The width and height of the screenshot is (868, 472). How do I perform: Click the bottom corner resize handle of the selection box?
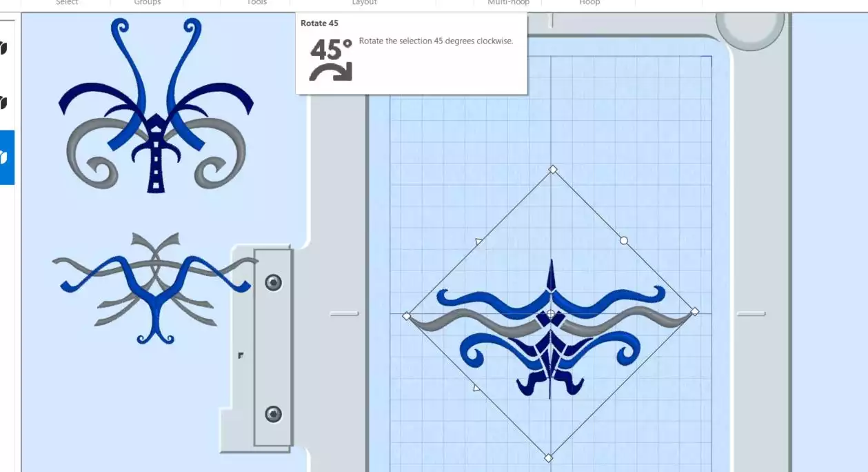pos(549,458)
